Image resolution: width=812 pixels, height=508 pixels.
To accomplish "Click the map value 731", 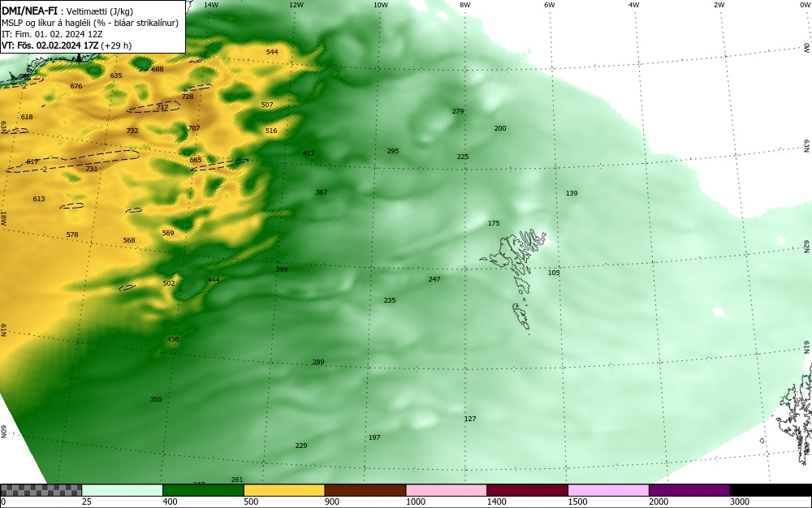I will (x=92, y=169).
